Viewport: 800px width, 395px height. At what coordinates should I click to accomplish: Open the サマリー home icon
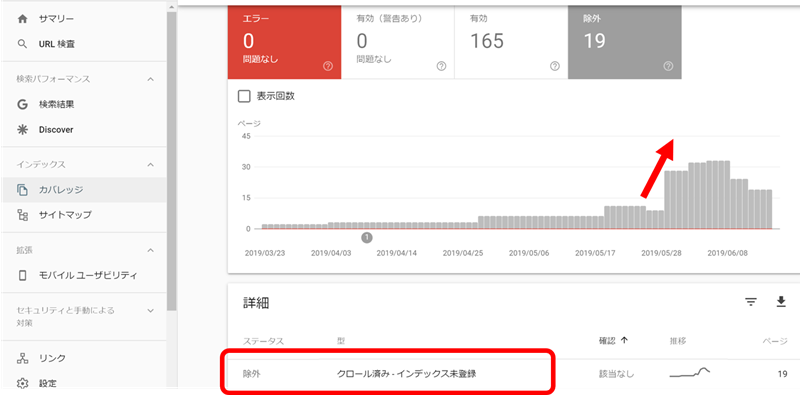point(22,19)
